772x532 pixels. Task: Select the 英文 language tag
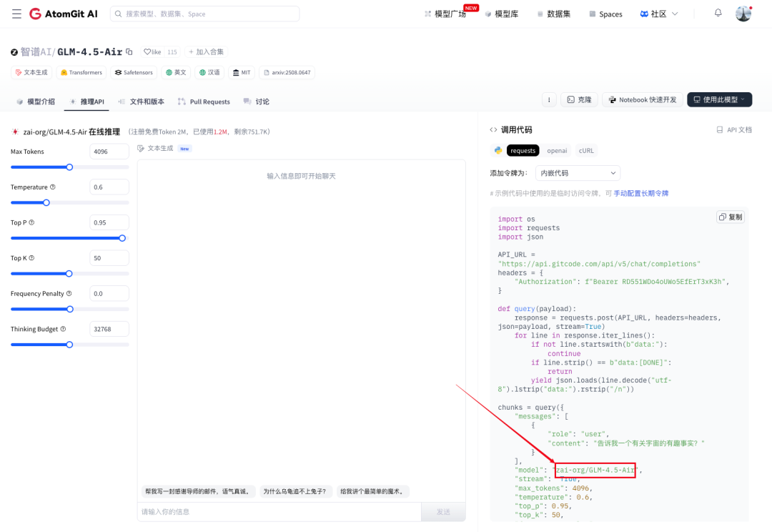pyautogui.click(x=176, y=72)
